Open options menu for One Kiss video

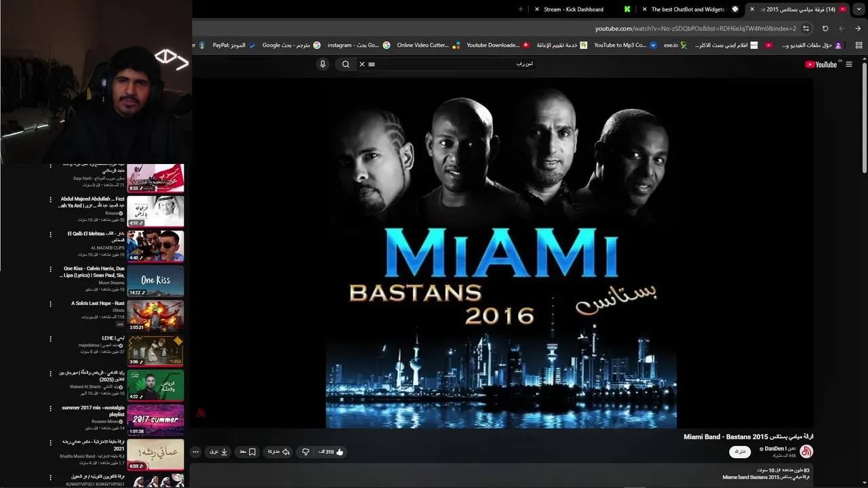click(x=50, y=269)
